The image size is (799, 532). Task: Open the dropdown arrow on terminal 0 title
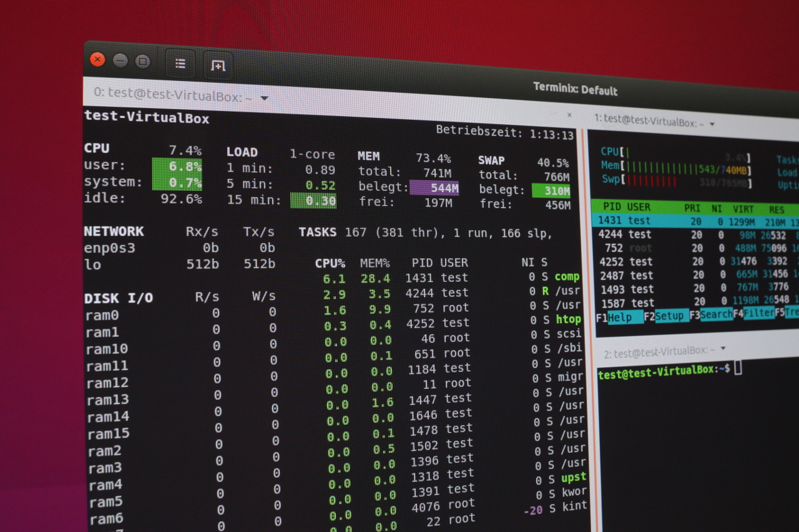(264, 98)
